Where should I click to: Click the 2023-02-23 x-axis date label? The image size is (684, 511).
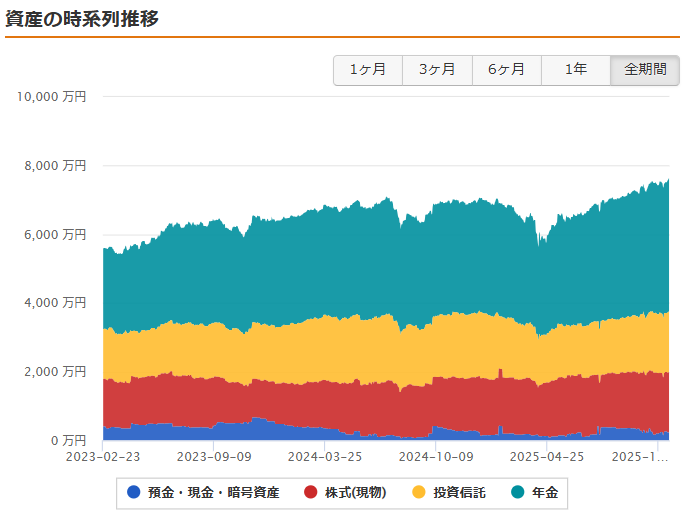(102, 455)
